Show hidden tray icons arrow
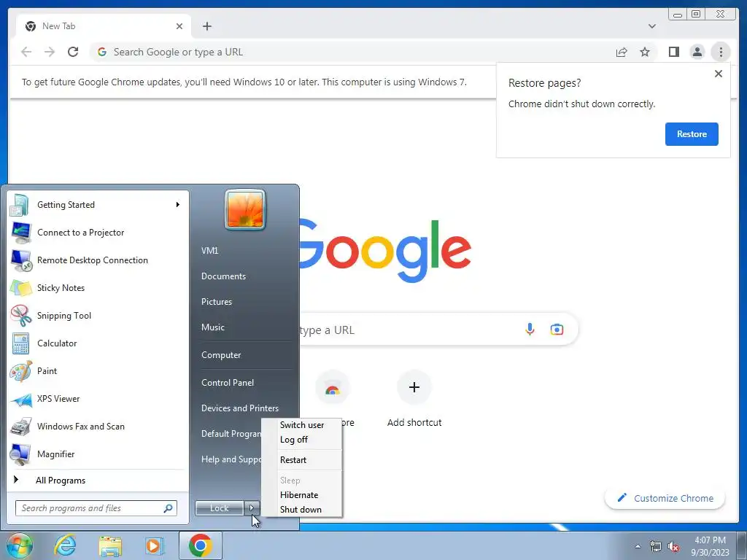The image size is (747, 560). point(638,546)
